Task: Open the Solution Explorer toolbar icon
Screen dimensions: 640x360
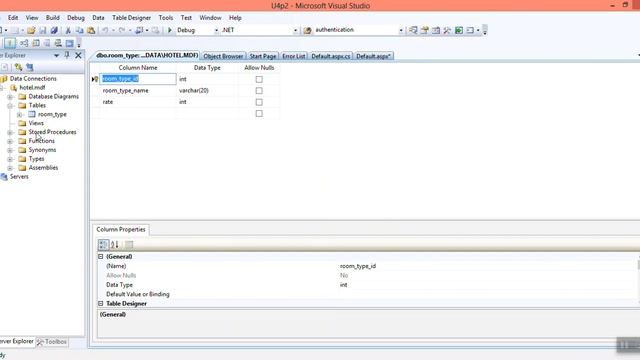Action: pyautogui.click(x=413, y=30)
